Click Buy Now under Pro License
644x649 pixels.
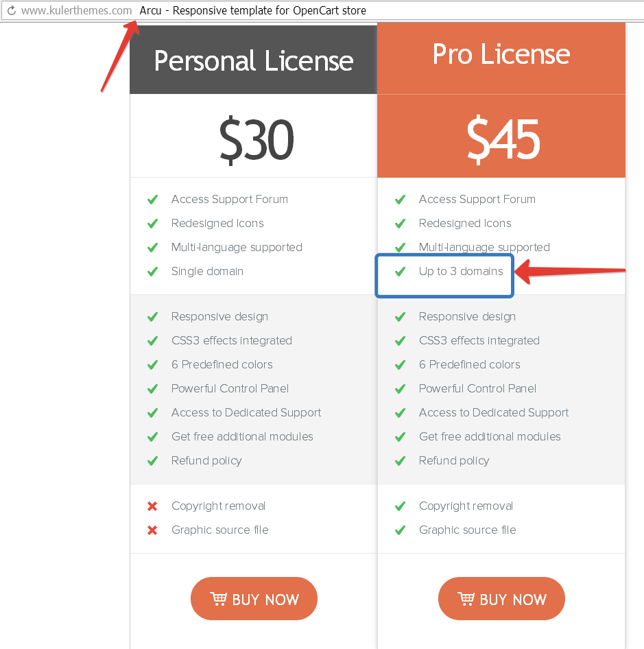tap(501, 599)
